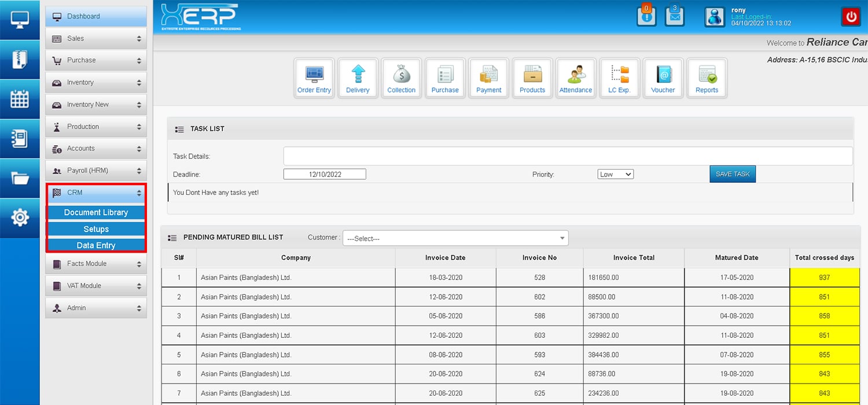Select Data Entry under CRM
This screenshot has width=868, height=405.
click(96, 245)
